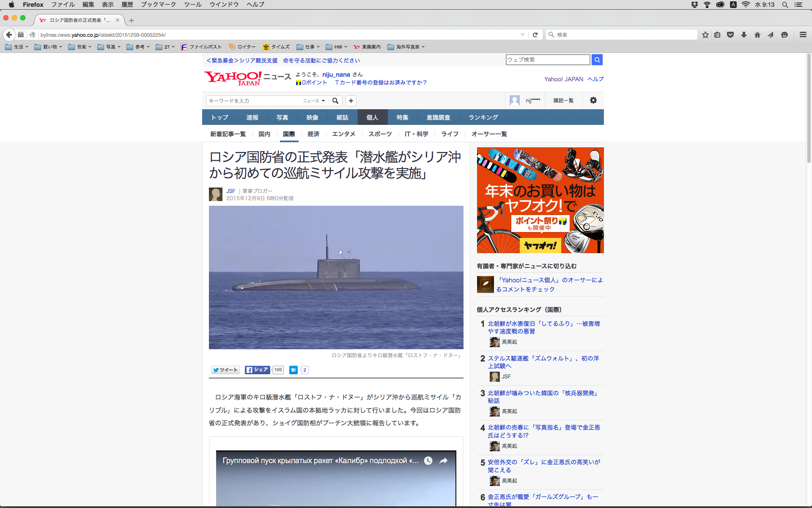
Task: Select the 経済 category tab
Action: [313, 134]
